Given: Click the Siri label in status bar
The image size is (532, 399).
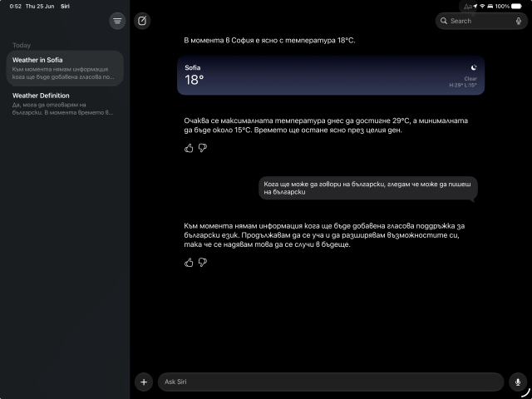Looking at the screenshot, I should pos(65,6).
